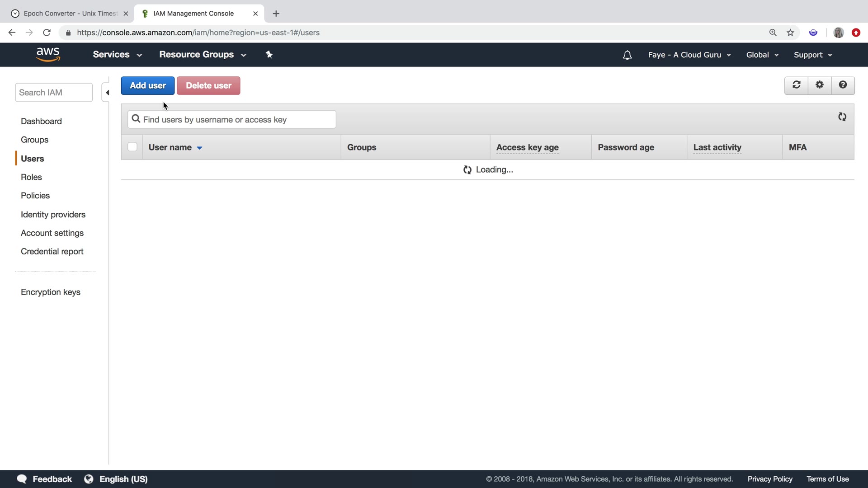Click the reload icon in users table header

pos(842,117)
